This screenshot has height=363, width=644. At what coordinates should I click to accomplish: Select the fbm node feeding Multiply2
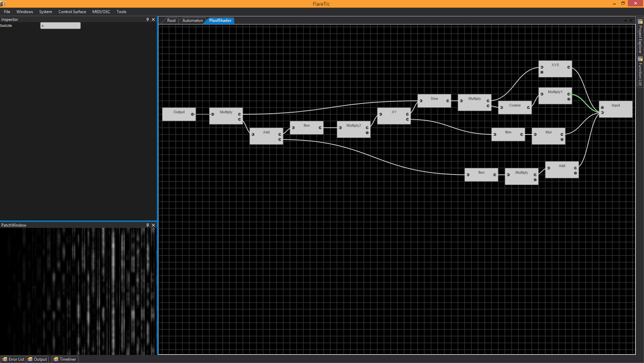pos(307,128)
